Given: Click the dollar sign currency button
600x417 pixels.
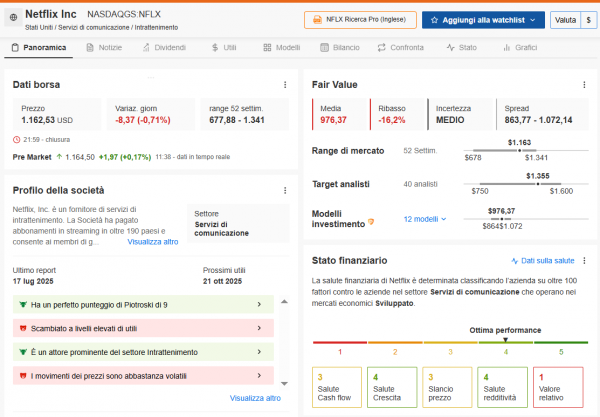Looking at the screenshot, I should coord(587,19).
